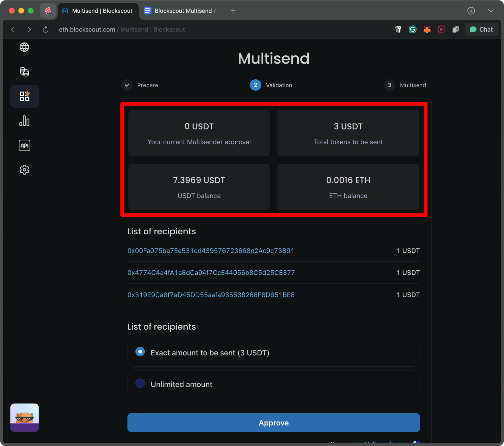
Task: Open the API documentation icon
Action: (24, 145)
